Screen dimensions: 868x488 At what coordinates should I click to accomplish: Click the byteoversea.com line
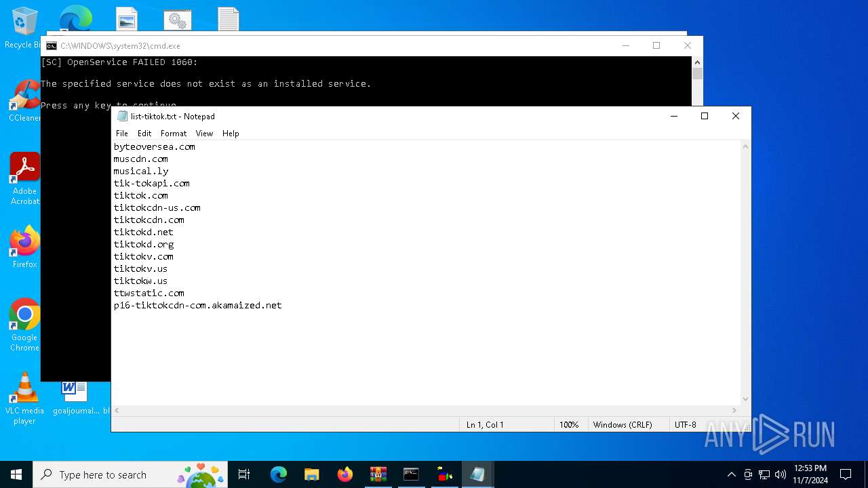coord(155,146)
